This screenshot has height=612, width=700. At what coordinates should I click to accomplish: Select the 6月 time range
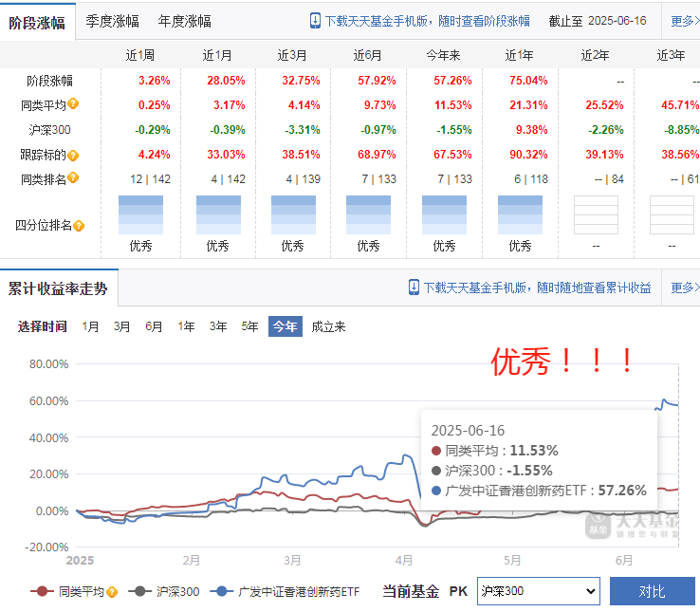pyautogui.click(x=154, y=326)
